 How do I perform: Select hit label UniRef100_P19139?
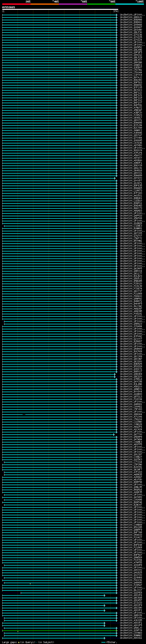click(131, 286)
